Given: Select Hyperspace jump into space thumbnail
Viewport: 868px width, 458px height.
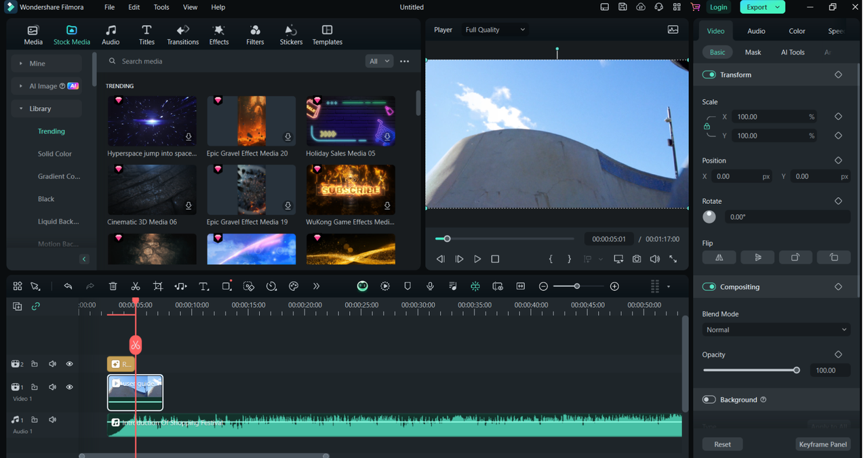Looking at the screenshot, I should click(x=152, y=121).
